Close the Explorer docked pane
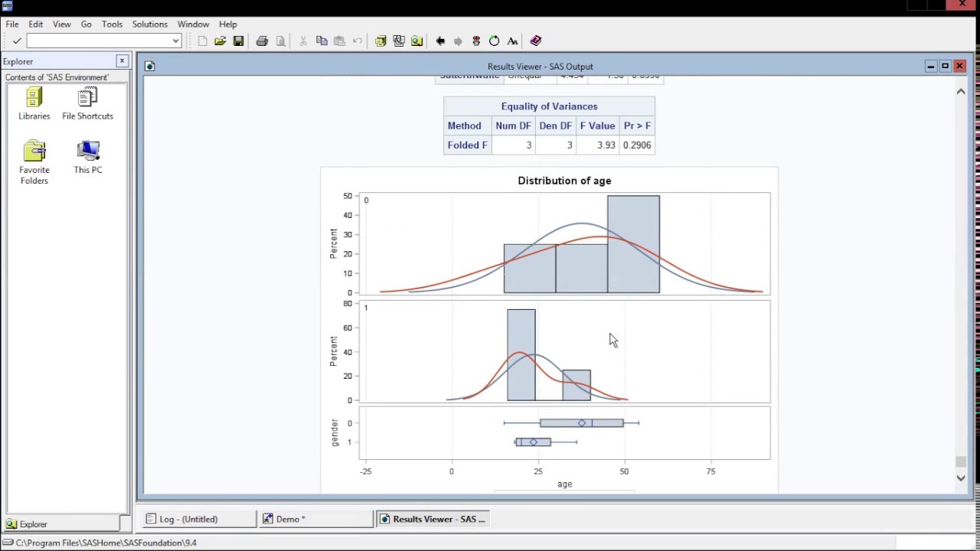The height and width of the screenshot is (551, 980). tap(122, 61)
